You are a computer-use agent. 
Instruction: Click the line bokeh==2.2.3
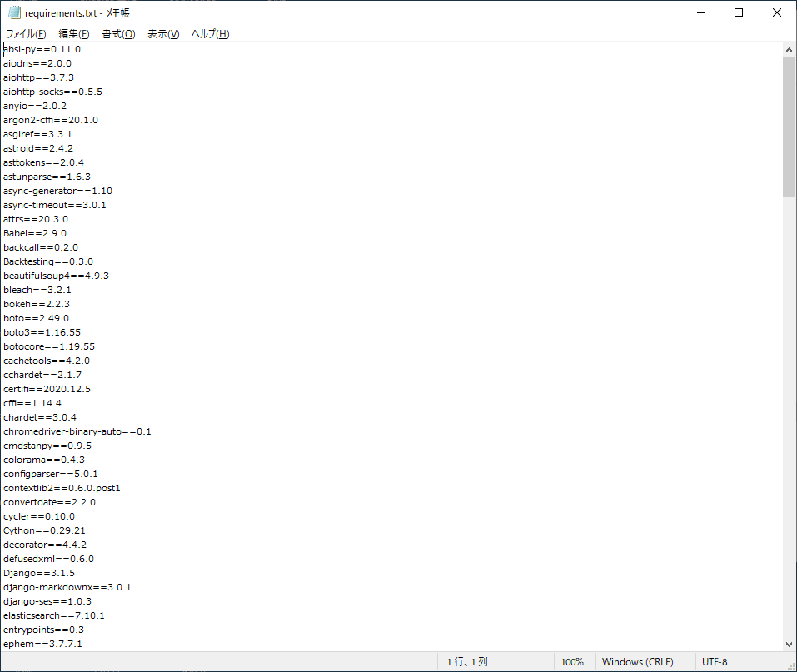37,304
